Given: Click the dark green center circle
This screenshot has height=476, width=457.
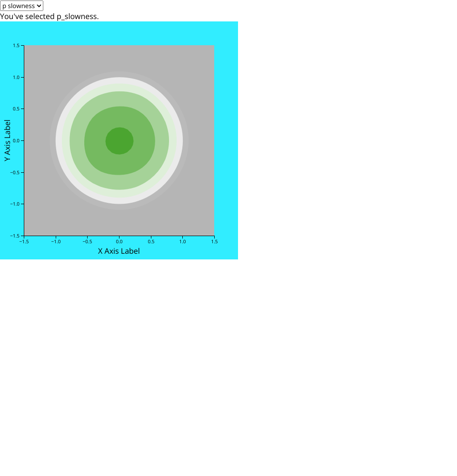Looking at the screenshot, I should tap(119, 141).
